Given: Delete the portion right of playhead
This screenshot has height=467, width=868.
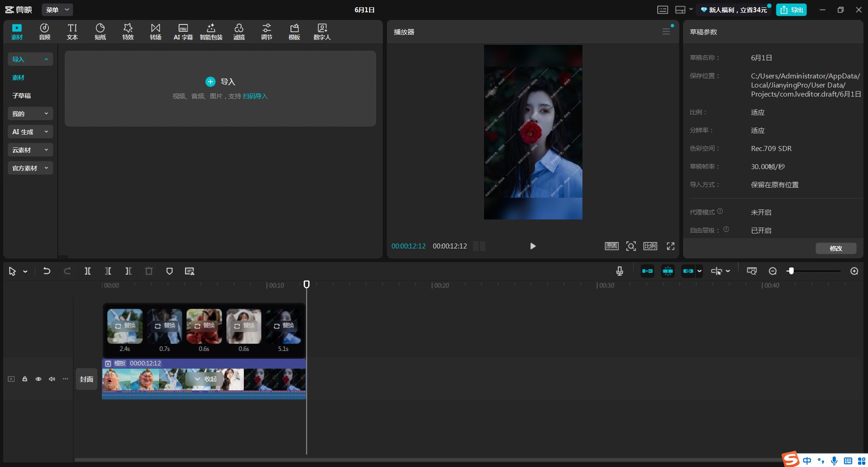Looking at the screenshot, I should (x=128, y=271).
